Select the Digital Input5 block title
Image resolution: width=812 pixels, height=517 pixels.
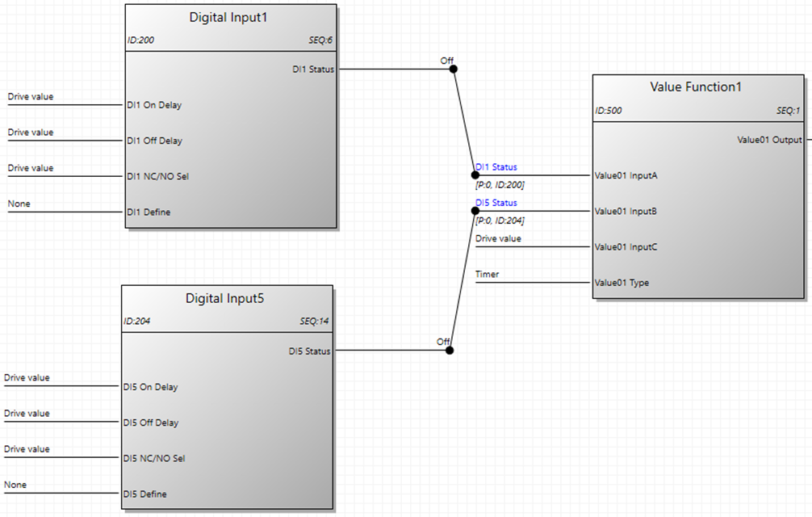tap(224, 298)
